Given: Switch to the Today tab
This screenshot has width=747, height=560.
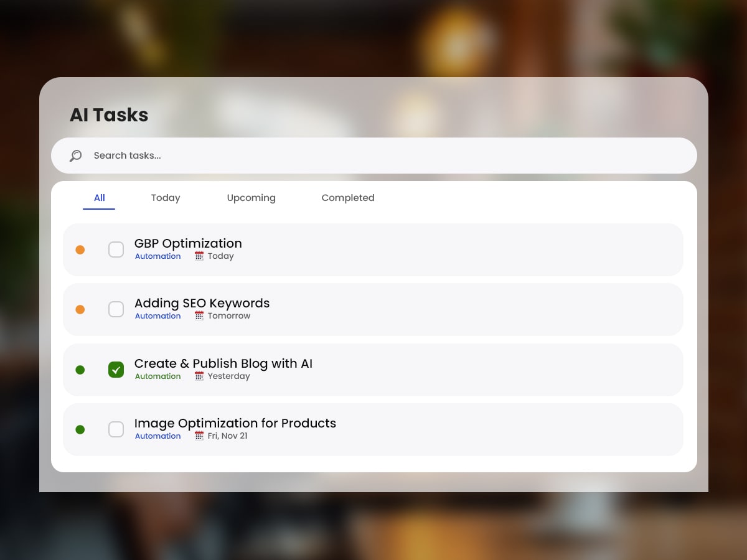Looking at the screenshot, I should [x=166, y=198].
